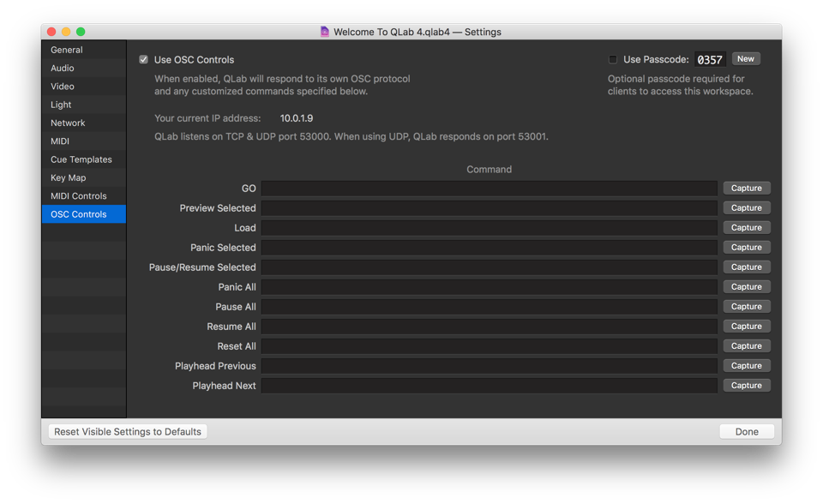Capture the Playhead Next command
823x504 pixels.
click(x=746, y=386)
